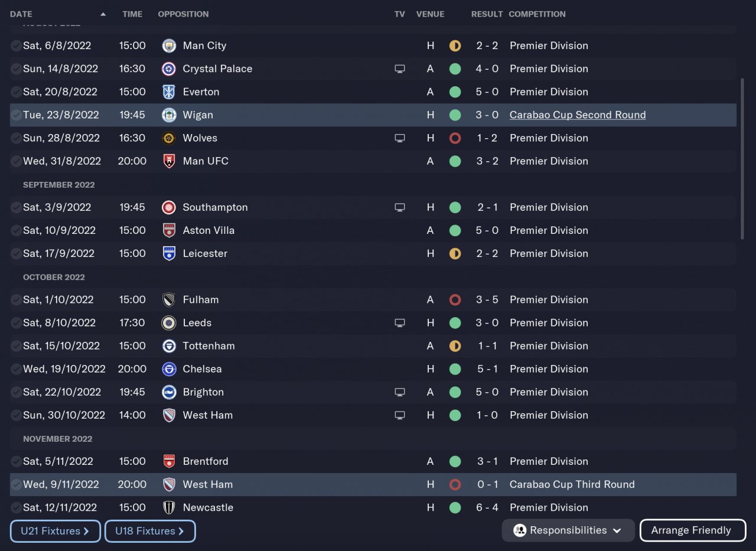Click the Wigan club badge icon
This screenshot has width=756, height=551.
tap(169, 115)
